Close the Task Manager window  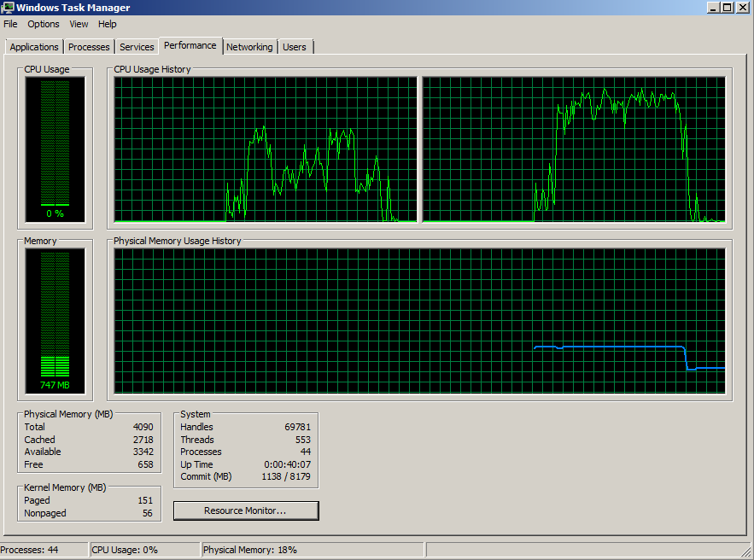pyautogui.click(x=742, y=7)
